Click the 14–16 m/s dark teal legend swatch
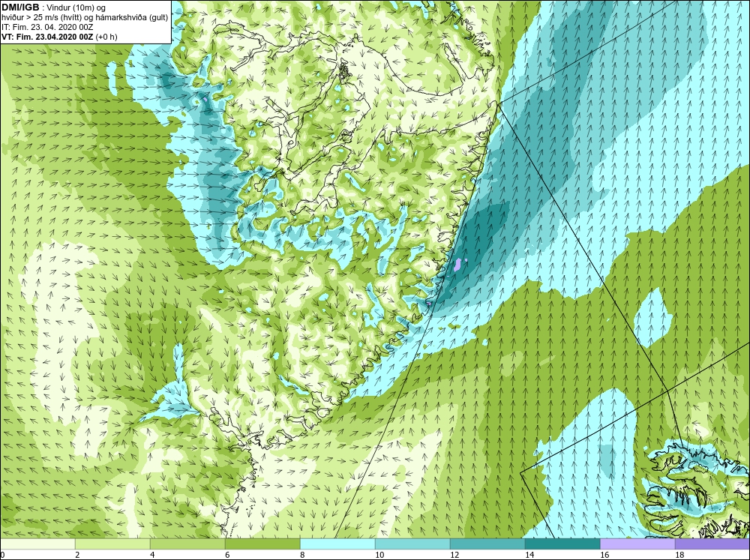The image size is (750, 560). click(562, 544)
